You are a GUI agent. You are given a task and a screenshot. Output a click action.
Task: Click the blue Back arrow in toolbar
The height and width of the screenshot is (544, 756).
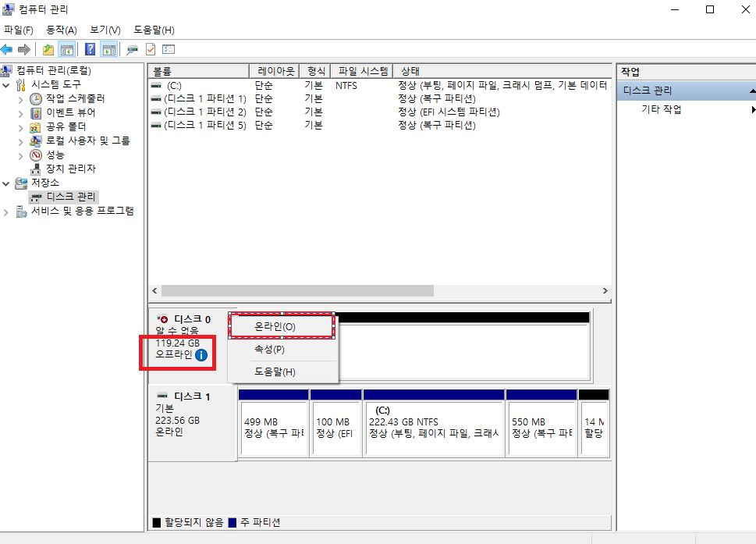tap(7, 49)
